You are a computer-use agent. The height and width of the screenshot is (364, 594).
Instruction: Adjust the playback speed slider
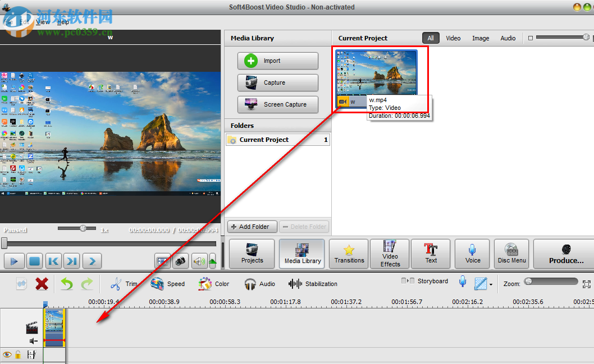[77, 228]
